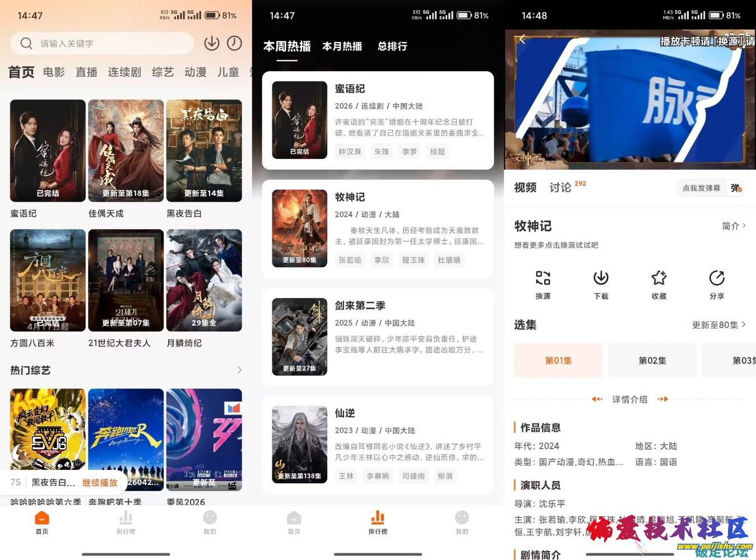The image size is (756, 560).
Task: Switch to the 电影 category tab
Action: click(x=54, y=72)
